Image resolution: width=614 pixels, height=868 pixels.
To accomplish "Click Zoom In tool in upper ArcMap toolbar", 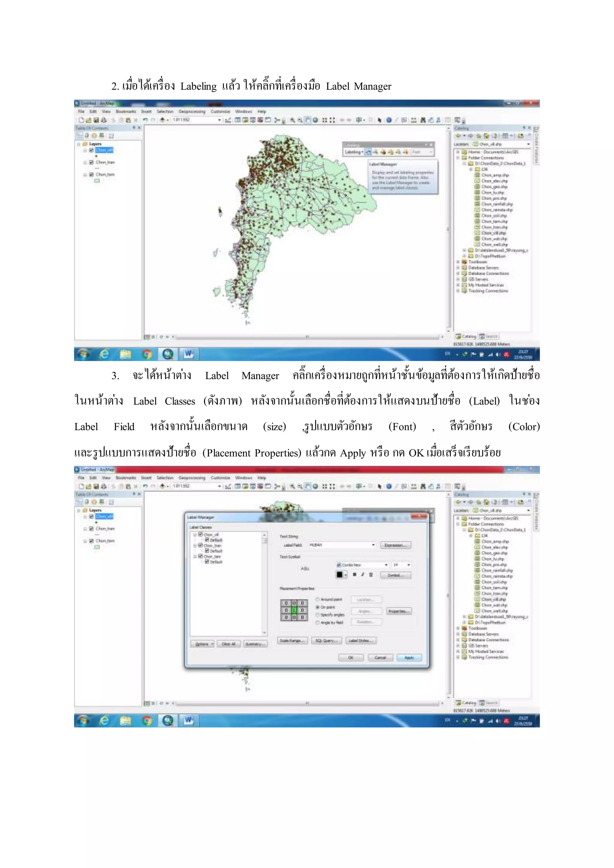I will [292, 120].
